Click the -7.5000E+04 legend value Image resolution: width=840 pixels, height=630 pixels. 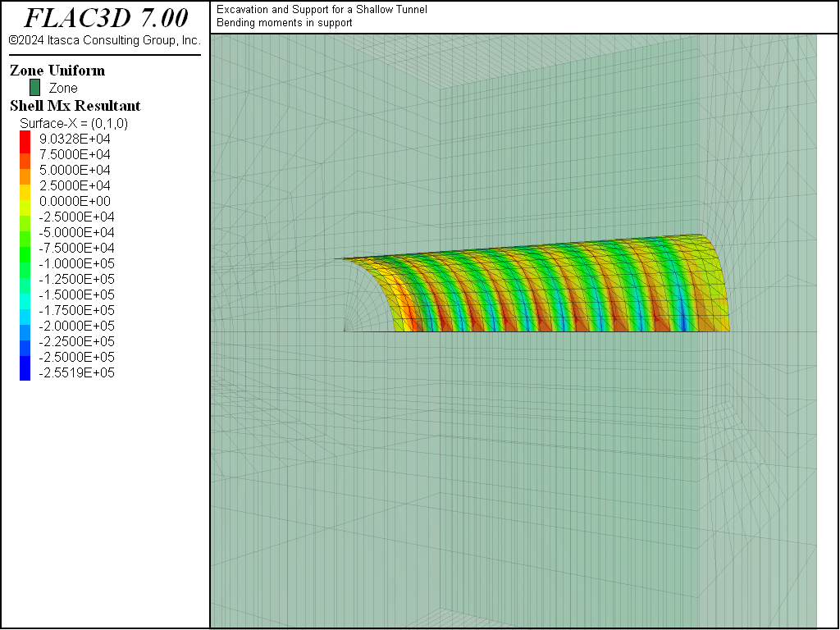76,248
